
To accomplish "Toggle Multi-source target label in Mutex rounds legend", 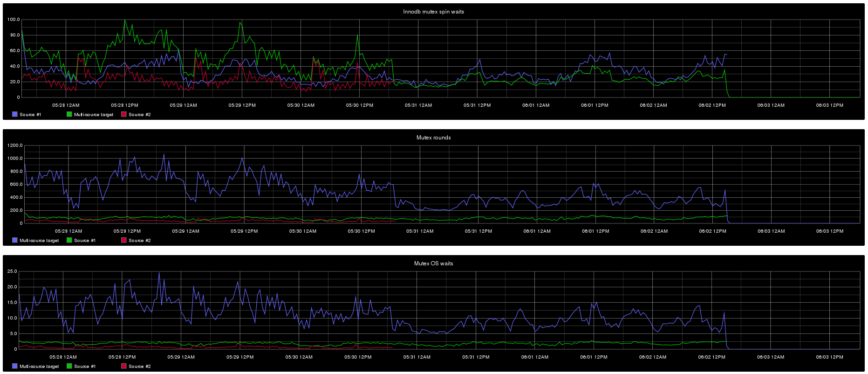I will (x=39, y=241).
